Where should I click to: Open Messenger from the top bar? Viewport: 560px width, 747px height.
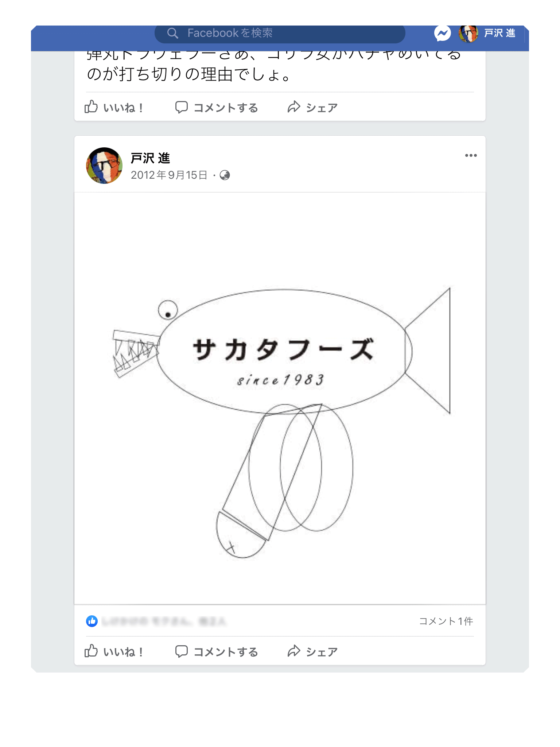point(442,34)
